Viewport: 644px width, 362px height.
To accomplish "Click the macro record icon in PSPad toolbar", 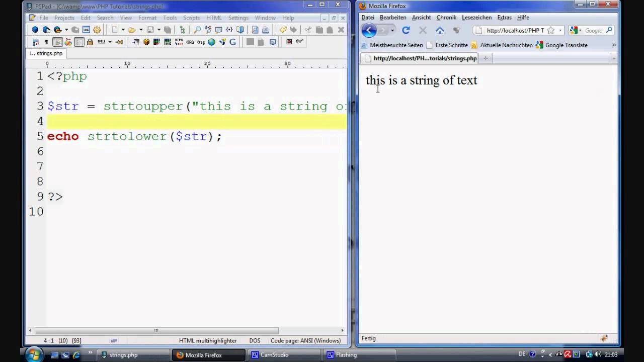I will tap(289, 42).
